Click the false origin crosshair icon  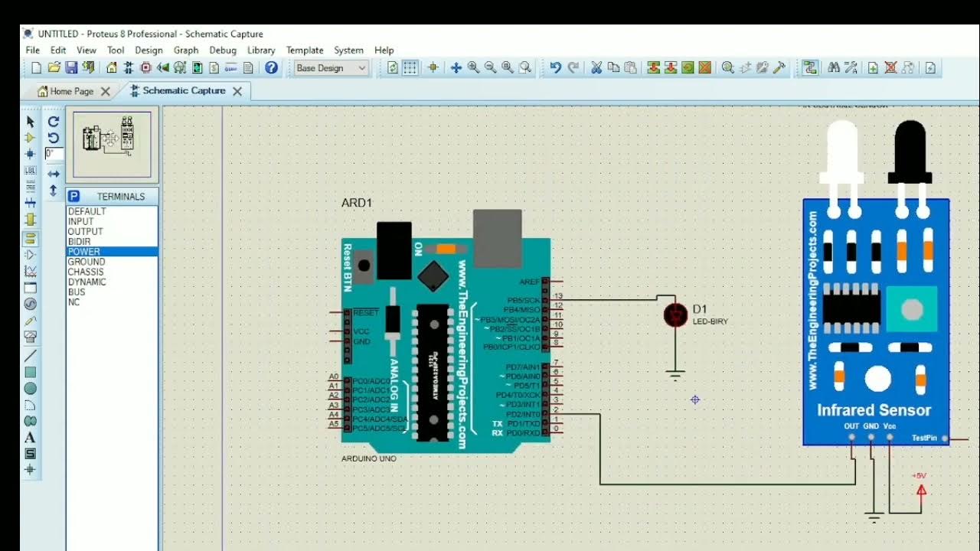(x=433, y=68)
